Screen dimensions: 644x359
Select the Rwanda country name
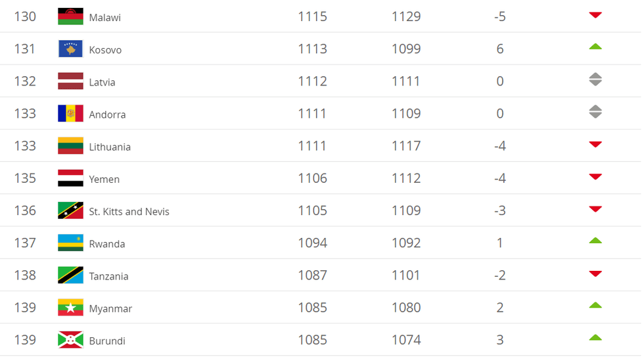coord(107,244)
